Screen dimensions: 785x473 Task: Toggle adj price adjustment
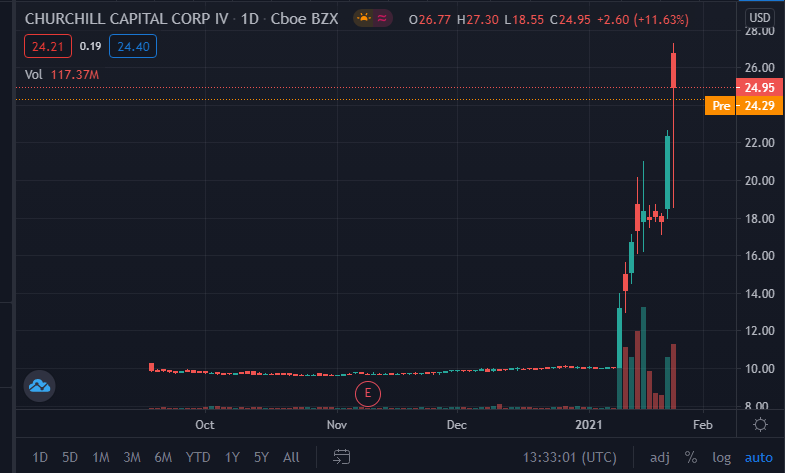point(660,457)
